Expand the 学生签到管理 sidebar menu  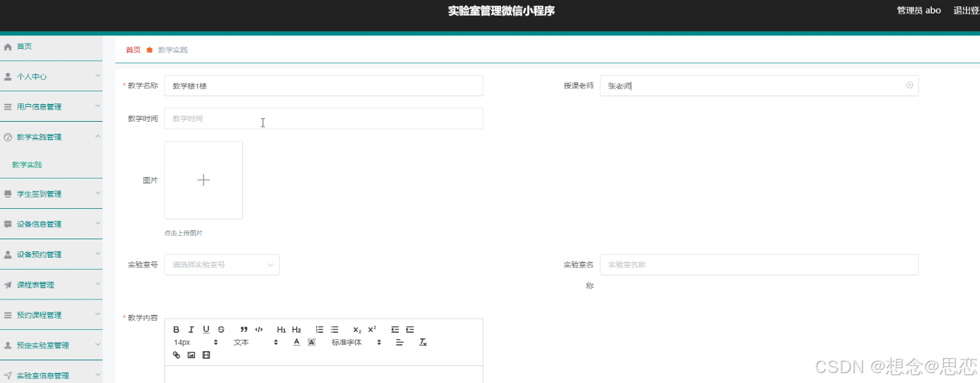click(x=51, y=194)
